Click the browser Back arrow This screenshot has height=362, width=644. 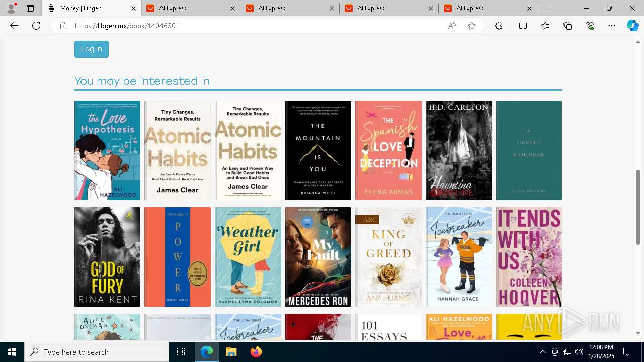pos(14,26)
